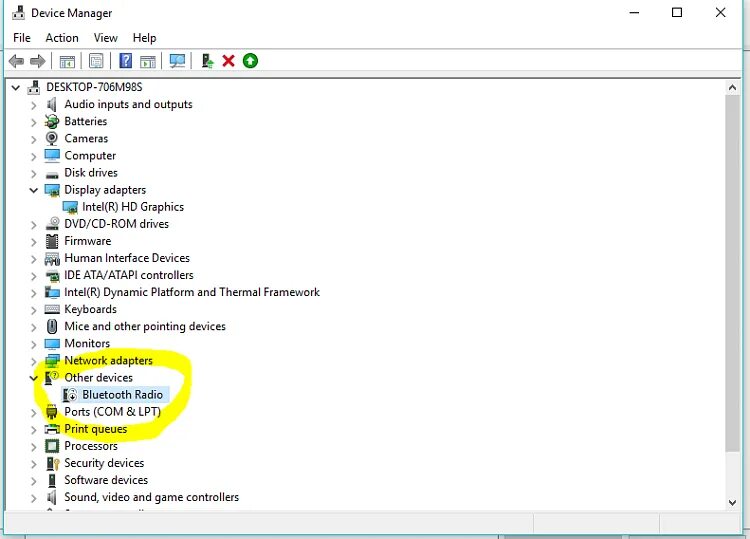Image resolution: width=750 pixels, height=539 pixels.
Task: Click the Ports (COM & LPT) icon
Action: point(52,412)
